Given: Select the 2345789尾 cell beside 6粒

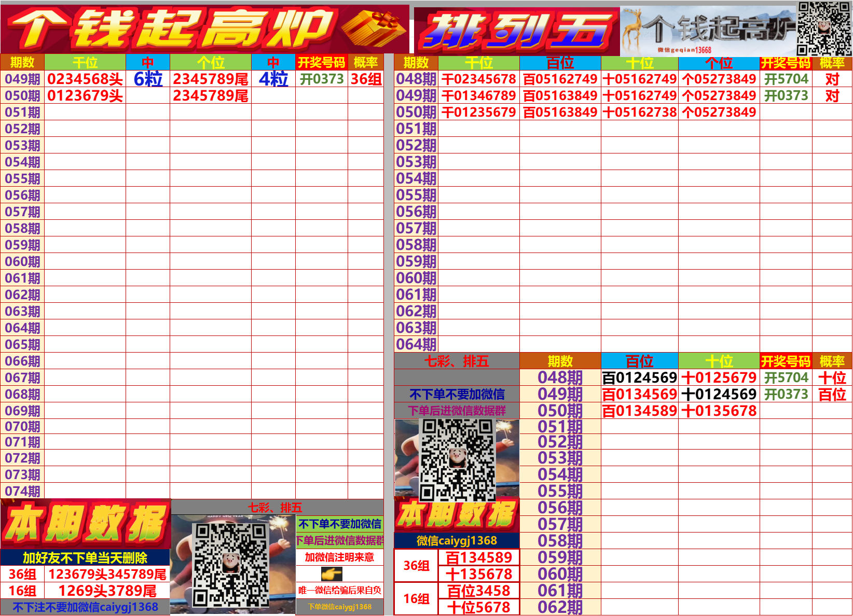Looking at the screenshot, I should click(211, 79).
